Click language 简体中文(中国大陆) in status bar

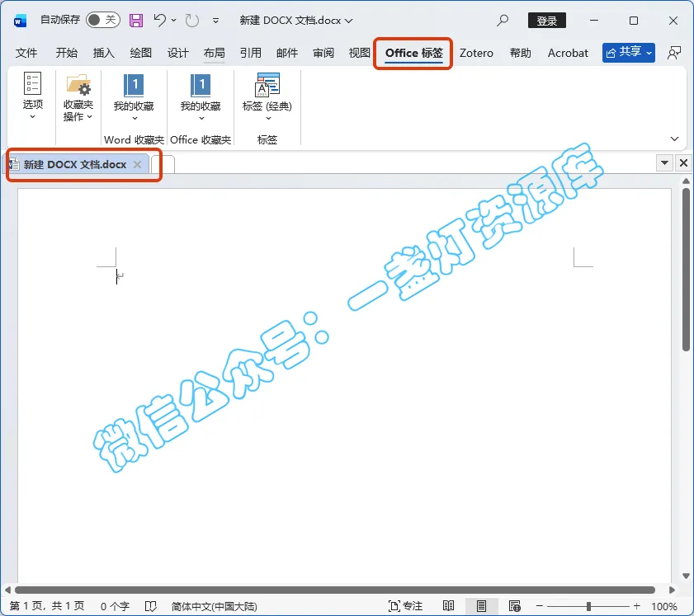pos(215,606)
